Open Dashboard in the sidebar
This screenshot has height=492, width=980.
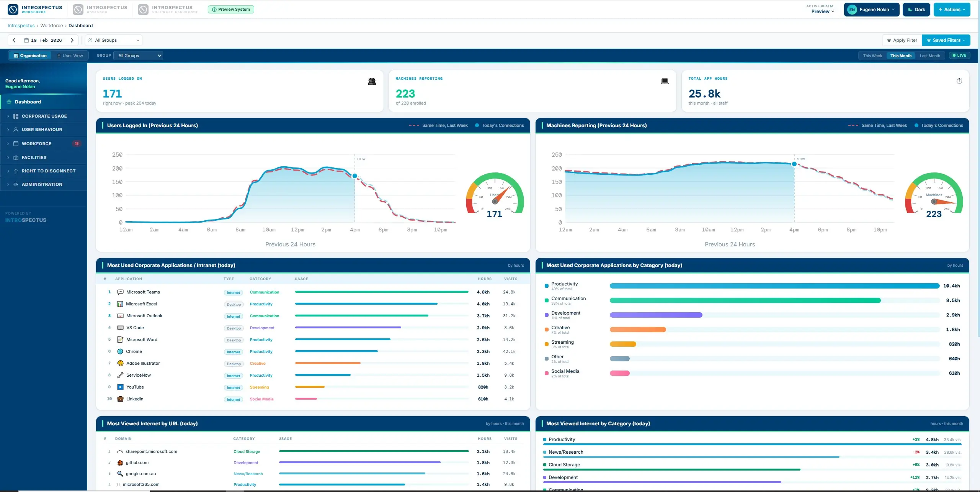44,102
